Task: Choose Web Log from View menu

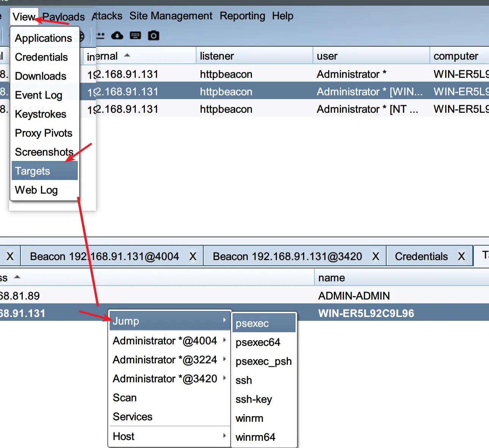Action: click(x=44, y=190)
